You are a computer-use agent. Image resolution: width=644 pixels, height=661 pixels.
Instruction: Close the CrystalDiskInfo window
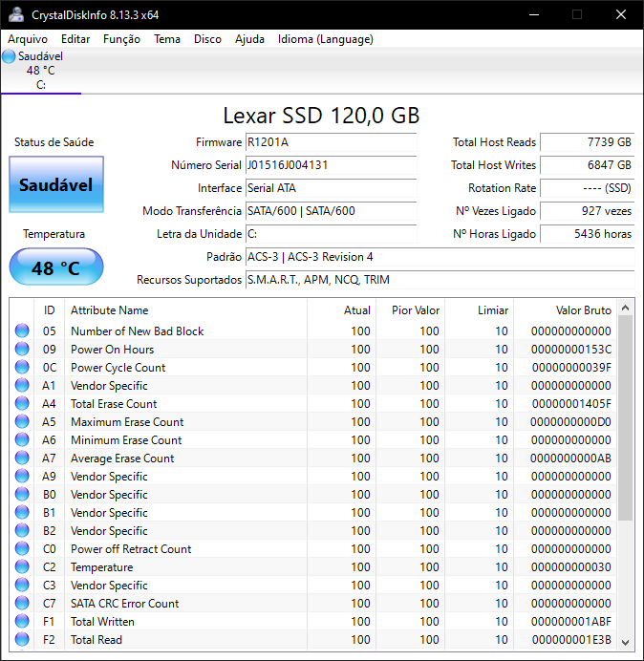click(x=621, y=14)
